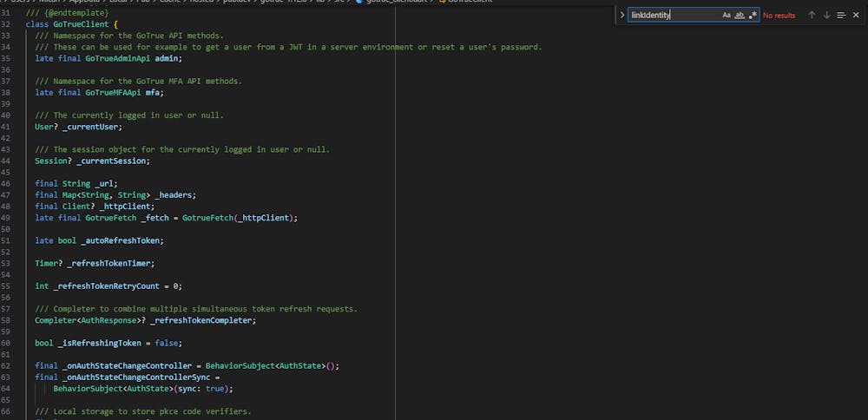
Task: Expand the Replace field chevron
Action: tap(621, 16)
